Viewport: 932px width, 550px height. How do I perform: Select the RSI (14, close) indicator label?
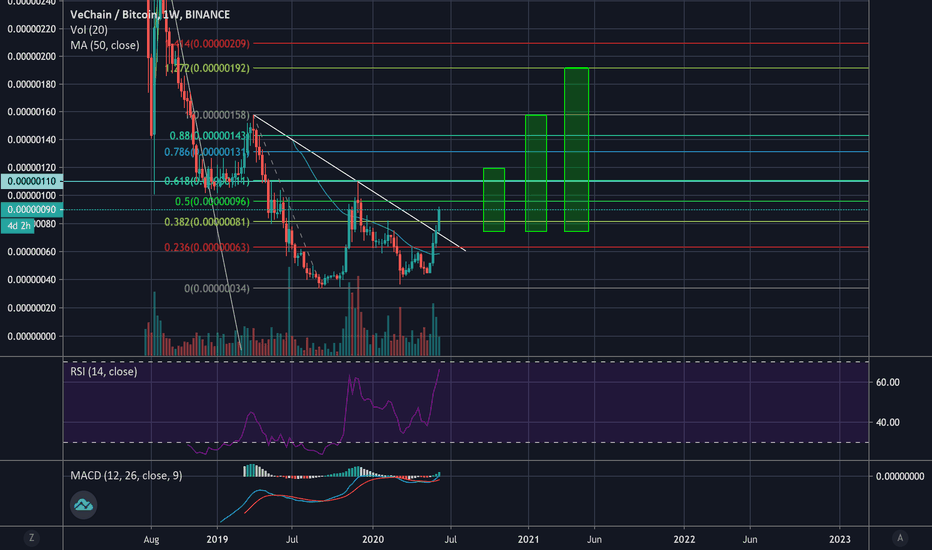pos(103,372)
